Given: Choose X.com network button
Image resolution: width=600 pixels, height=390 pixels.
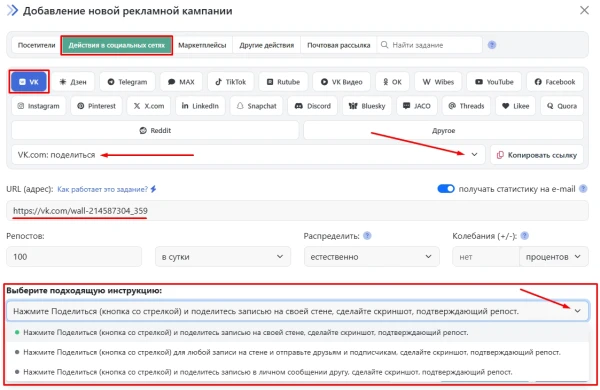Looking at the screenshot, I should pyautogui.click(x=149, y=106).
